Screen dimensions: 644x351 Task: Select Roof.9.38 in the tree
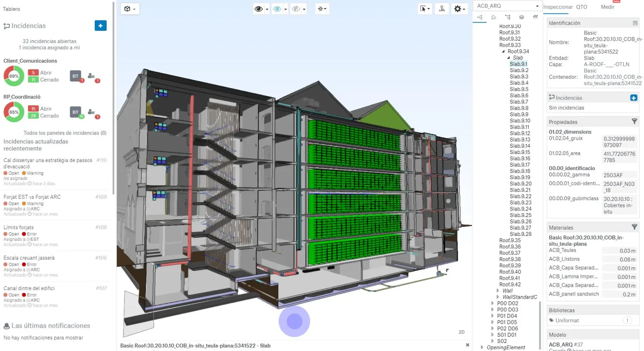pyautogui.click(x=510, y=259)
